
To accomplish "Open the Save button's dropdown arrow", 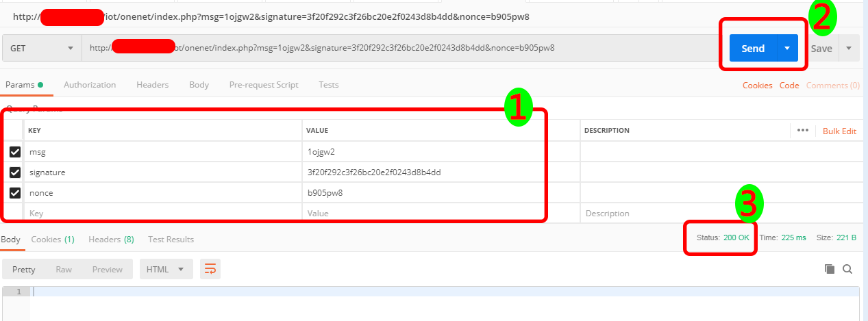I will click(x=849, y=49).
